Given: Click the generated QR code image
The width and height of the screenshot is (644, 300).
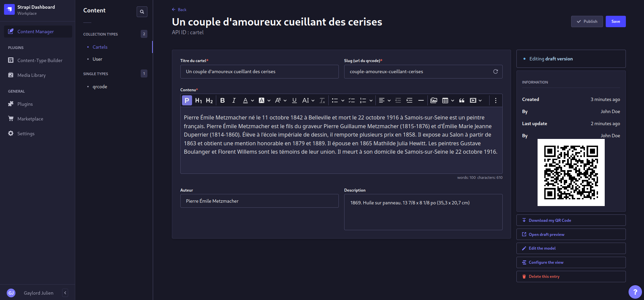Looking at the screenshot, I should point(571,172).
